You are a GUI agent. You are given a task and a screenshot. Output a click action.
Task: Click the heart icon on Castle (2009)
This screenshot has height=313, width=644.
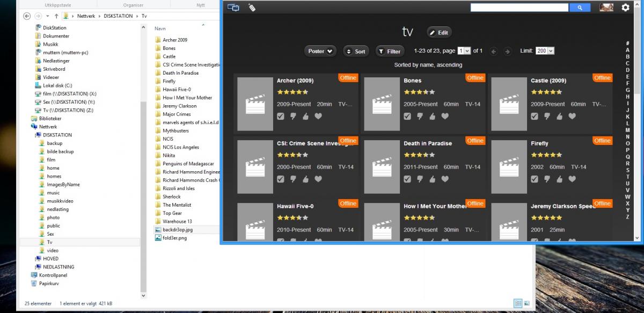point(572,117)
